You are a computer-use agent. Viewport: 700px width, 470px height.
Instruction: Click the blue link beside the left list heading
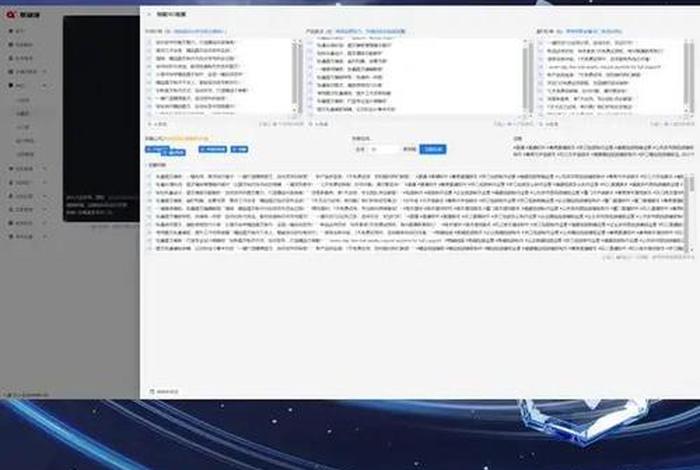tap(200, 32)
